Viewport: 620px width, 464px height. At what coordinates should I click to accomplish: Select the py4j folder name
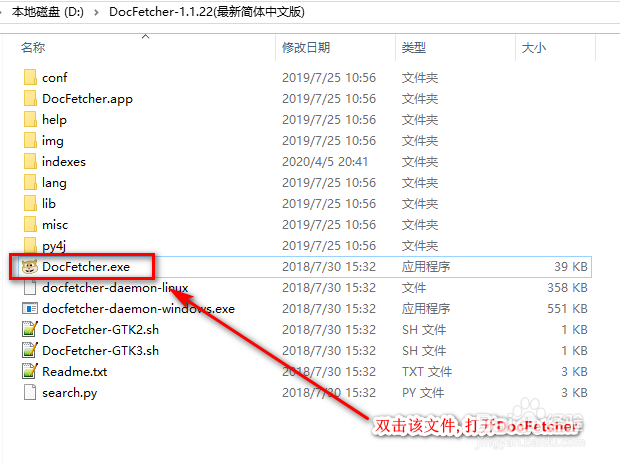tap(54, 246)
